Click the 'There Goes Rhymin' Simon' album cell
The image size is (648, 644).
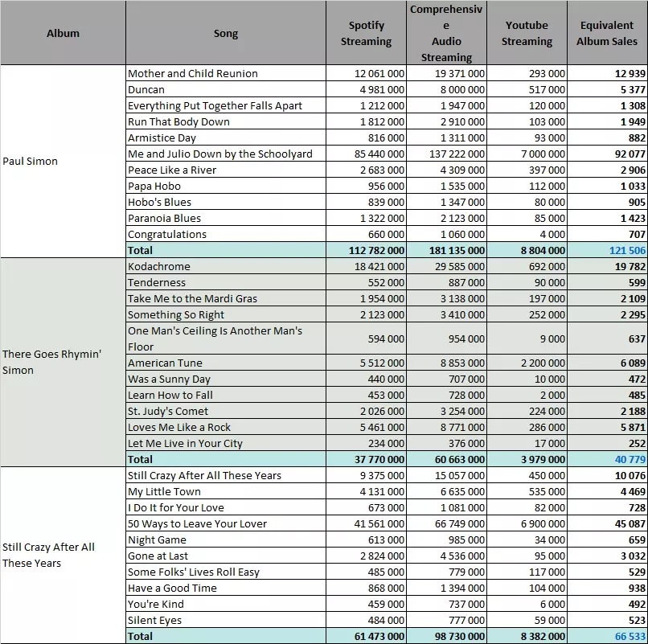63,362
